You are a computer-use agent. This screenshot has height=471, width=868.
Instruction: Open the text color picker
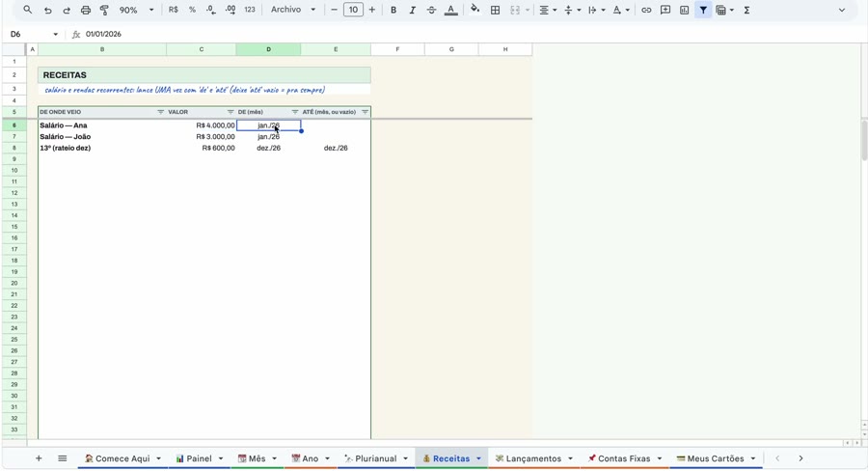pos(451,10)
